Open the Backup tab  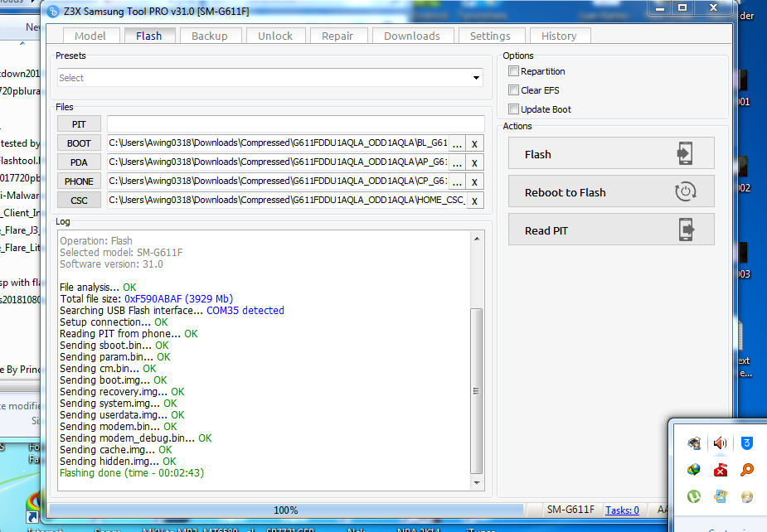(210, 36)
